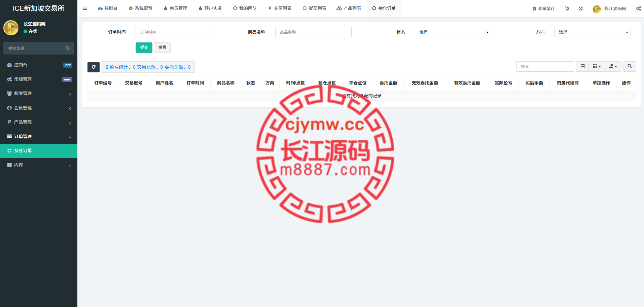Click the 委托金额 column header
This screenshot has width=644, height=307.
[388, 83]
